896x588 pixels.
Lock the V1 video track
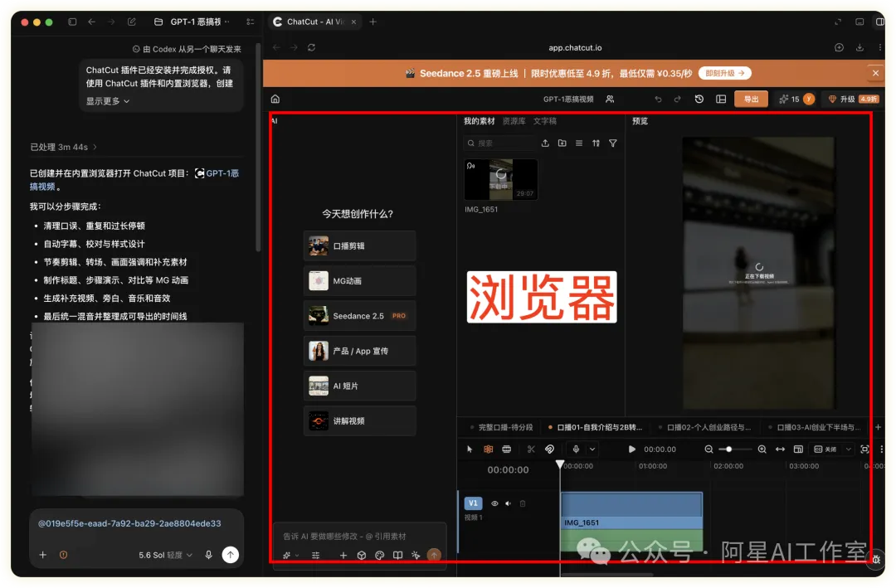[523, 503]
